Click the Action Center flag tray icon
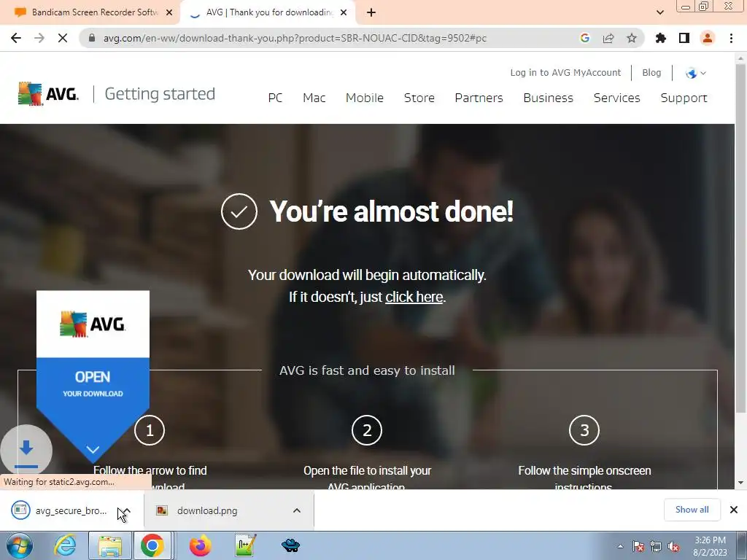Screen dimensions: 747x560 tap(638, 546)
